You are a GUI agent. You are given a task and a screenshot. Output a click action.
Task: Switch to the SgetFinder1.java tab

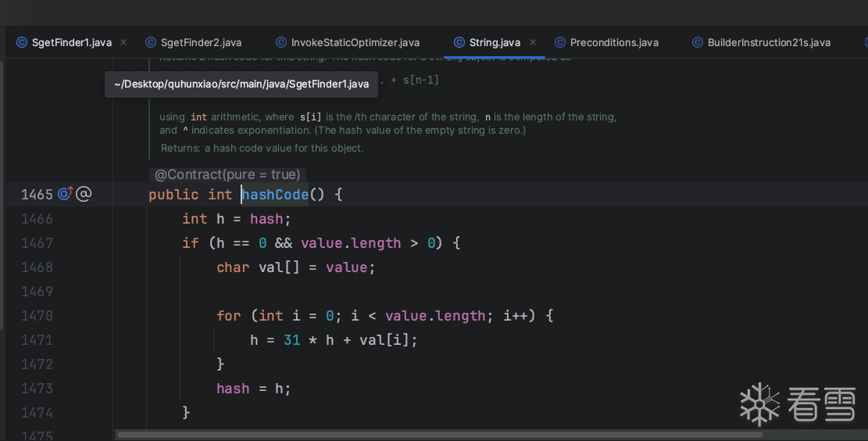[71, 43]
